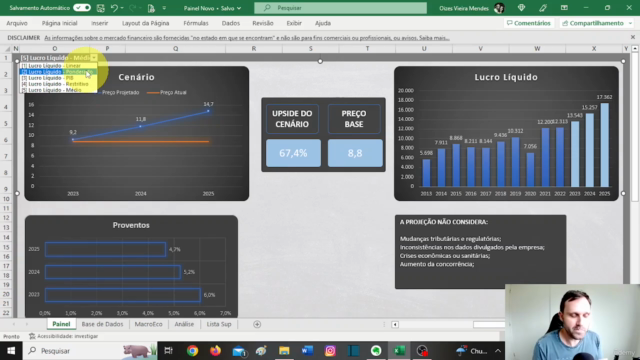Switch to the MacroEco sheet tab

point(149,324)
